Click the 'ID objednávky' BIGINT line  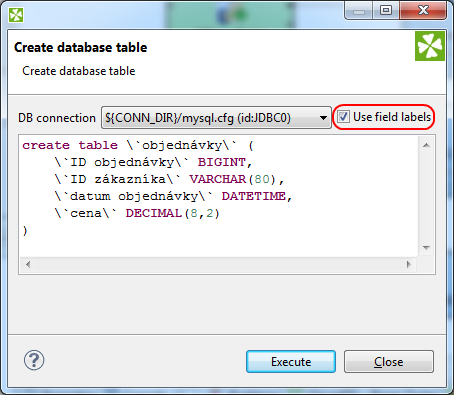(153, 162)
